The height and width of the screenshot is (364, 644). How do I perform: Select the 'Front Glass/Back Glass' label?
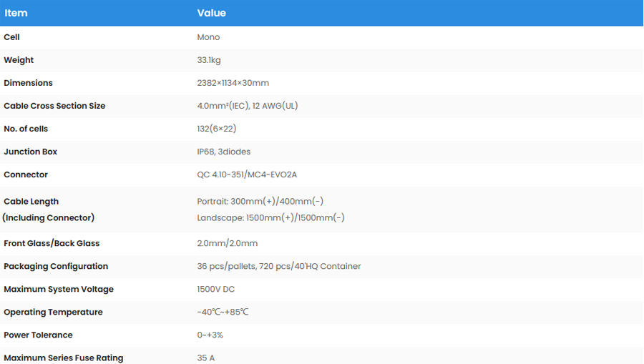tap(52, 243)
